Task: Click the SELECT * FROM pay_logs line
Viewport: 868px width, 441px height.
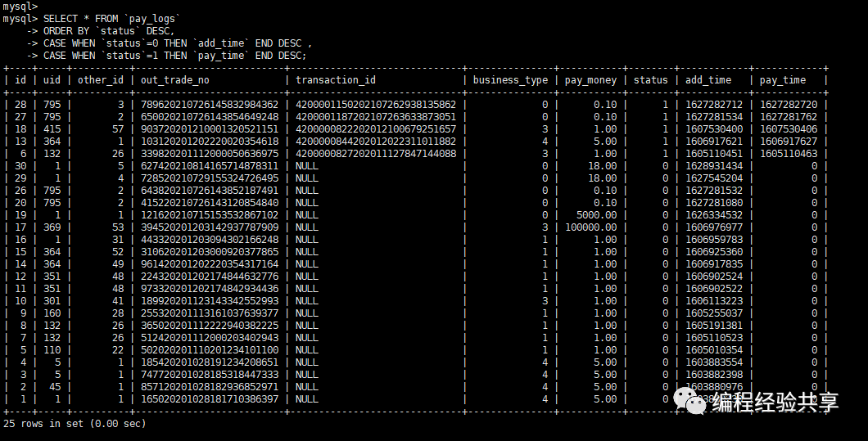Action: coord(92,19)
